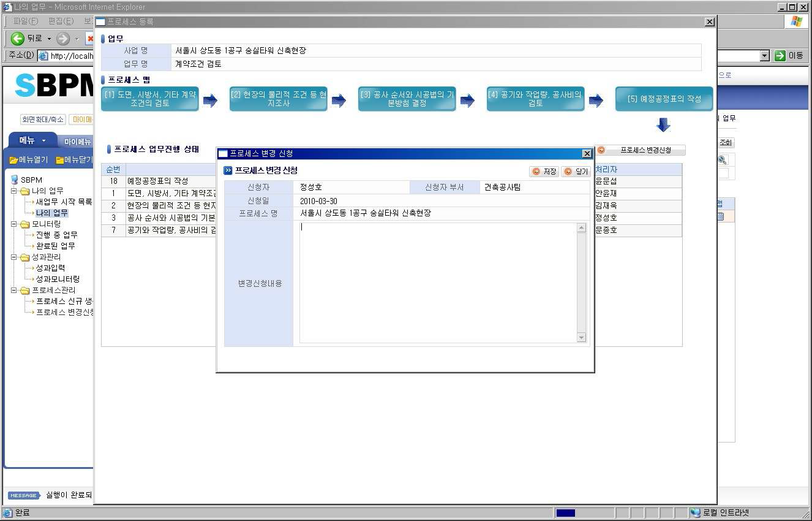Focus the 변경신청내용 text area

tap(438, 283)
